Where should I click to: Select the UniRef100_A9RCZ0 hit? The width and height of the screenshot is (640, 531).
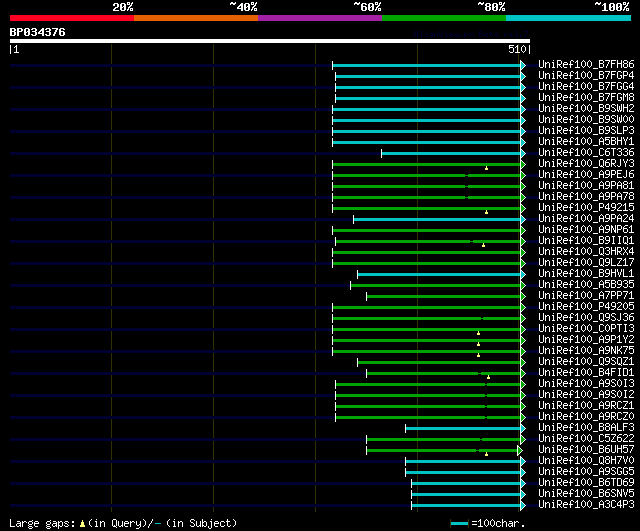click(x=586, y=417)
